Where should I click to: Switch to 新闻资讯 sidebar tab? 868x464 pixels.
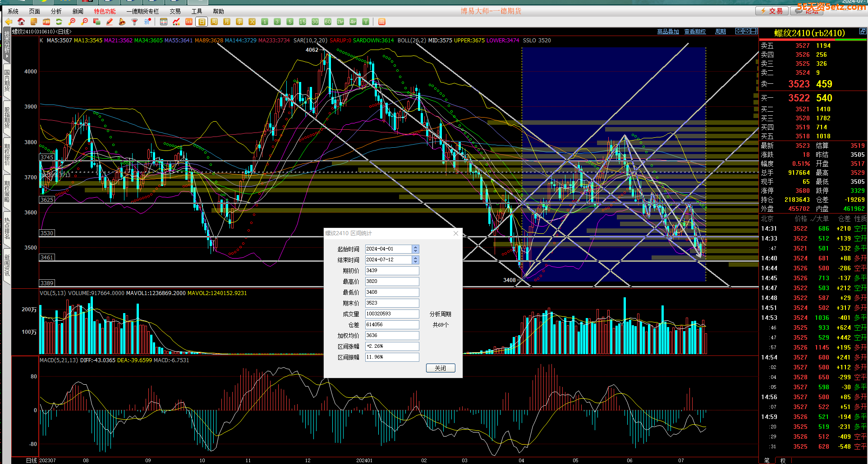coord(7,265)
